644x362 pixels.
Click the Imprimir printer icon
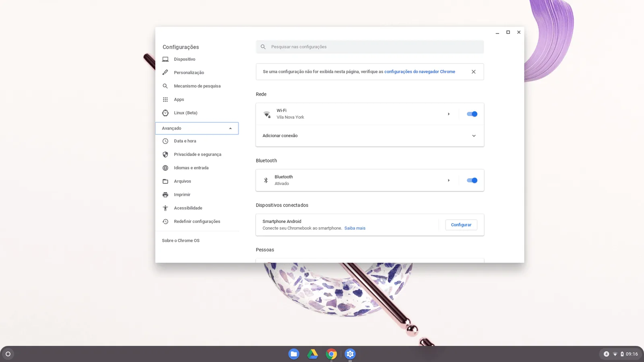coord(165,195)
